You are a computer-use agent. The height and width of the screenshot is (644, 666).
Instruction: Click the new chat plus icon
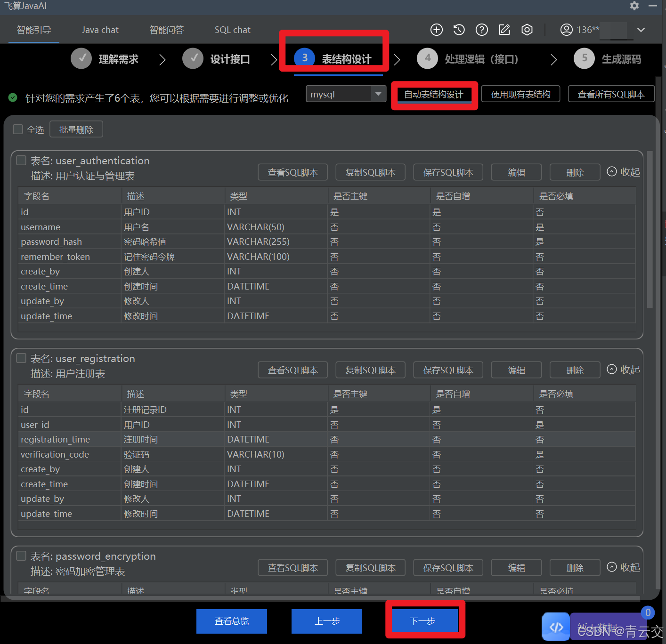click(437, 30)
